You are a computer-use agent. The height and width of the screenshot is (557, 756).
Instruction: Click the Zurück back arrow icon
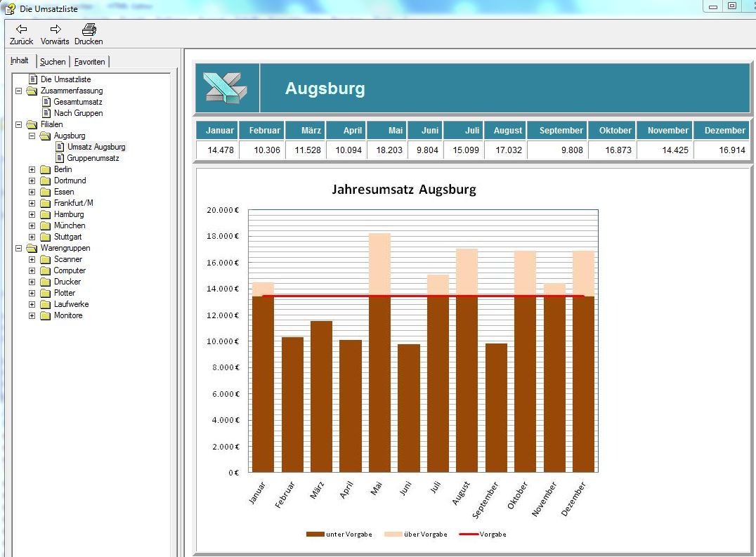tap(21, 30)
